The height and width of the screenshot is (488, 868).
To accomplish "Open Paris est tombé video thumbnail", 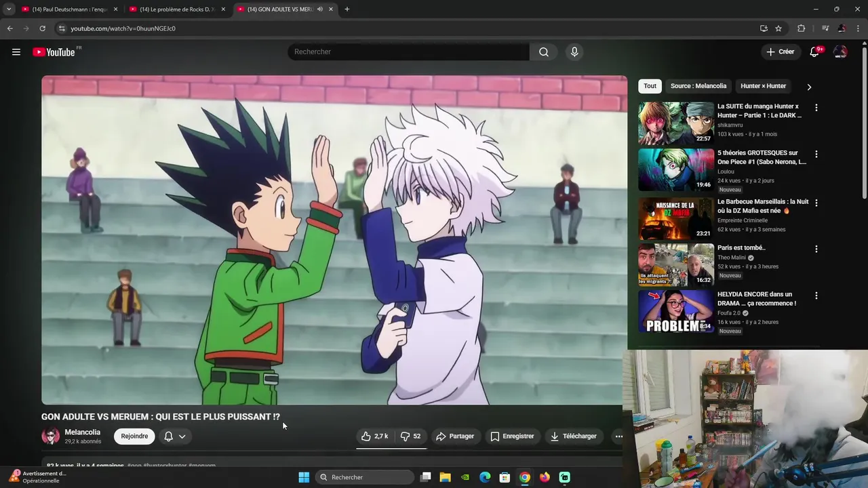I will tap(676, 265).
